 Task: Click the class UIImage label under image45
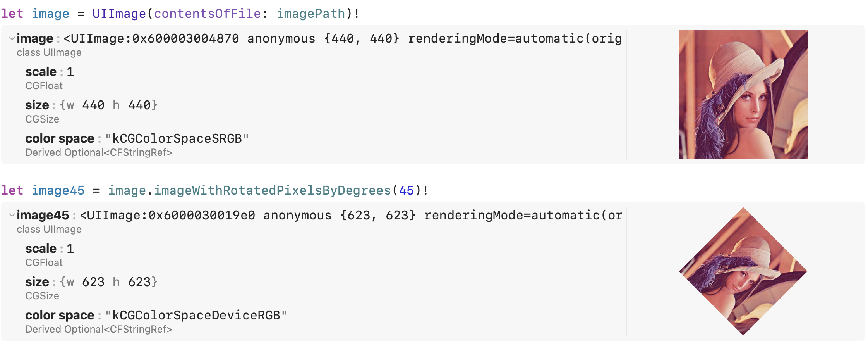pos(49,229)
